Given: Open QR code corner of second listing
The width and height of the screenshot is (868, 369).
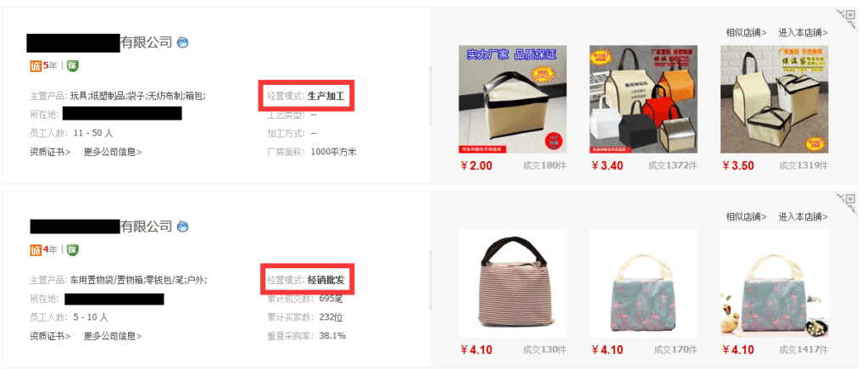Looking at the screenshot, I should point(847,202).
